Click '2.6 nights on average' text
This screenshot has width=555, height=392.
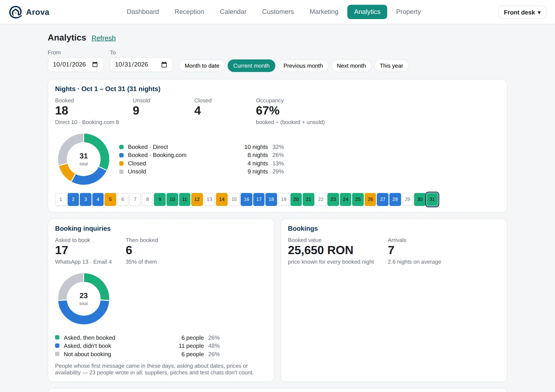(415, 262)
